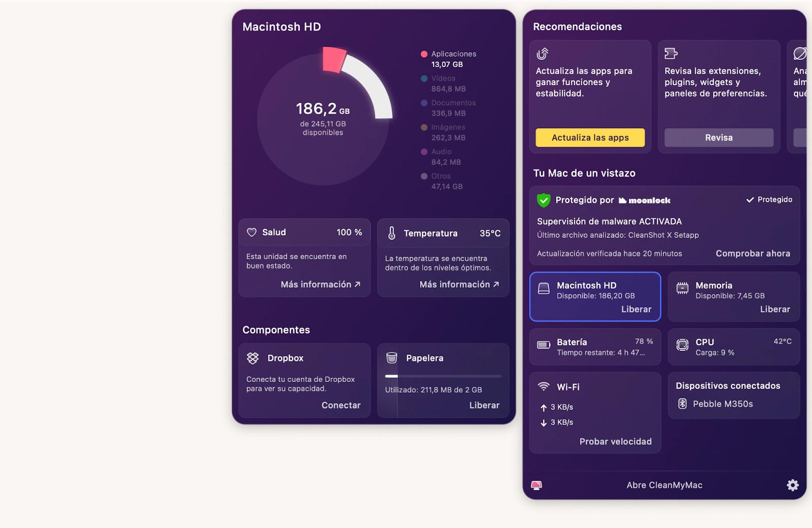Viewport: 812px width, 528px height.
Task: Open Más información under Temperatura
Action: click(459, 285)
